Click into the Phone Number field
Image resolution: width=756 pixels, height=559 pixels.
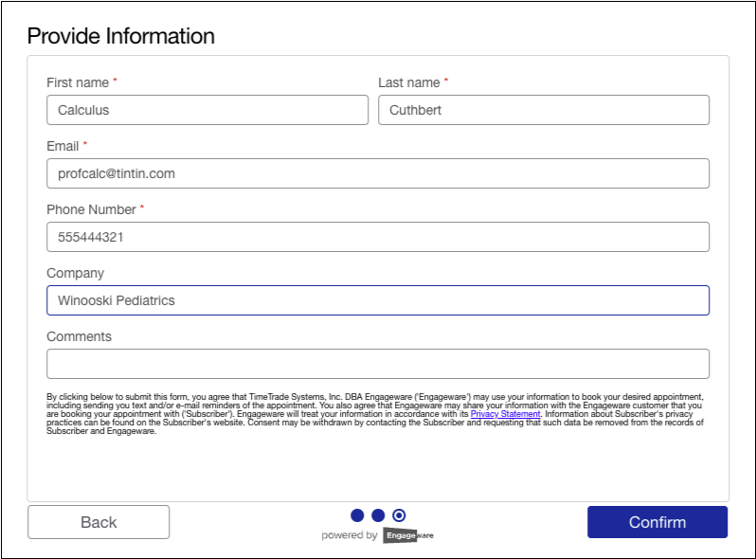pyautogui.click(x=377, y=237)
